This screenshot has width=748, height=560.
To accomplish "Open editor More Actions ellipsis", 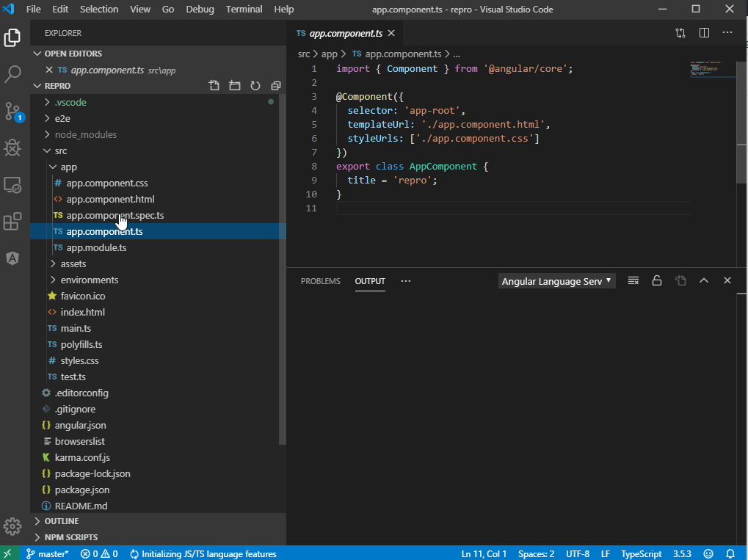I will point(727,32).
